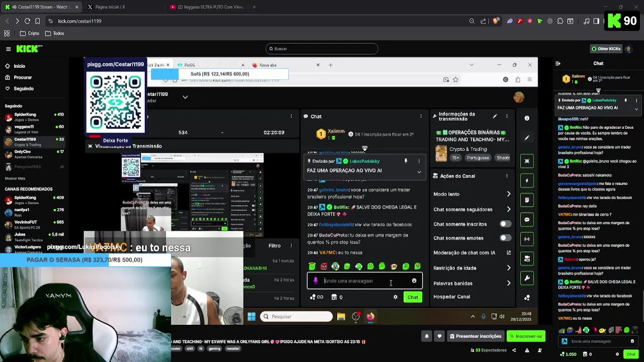
Task: Toggle the follow heart button
Action: [x=440, y=336]
